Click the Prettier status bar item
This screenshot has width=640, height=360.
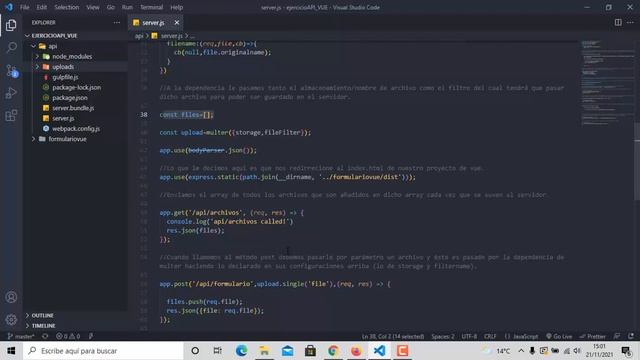[x=593, y=336]
